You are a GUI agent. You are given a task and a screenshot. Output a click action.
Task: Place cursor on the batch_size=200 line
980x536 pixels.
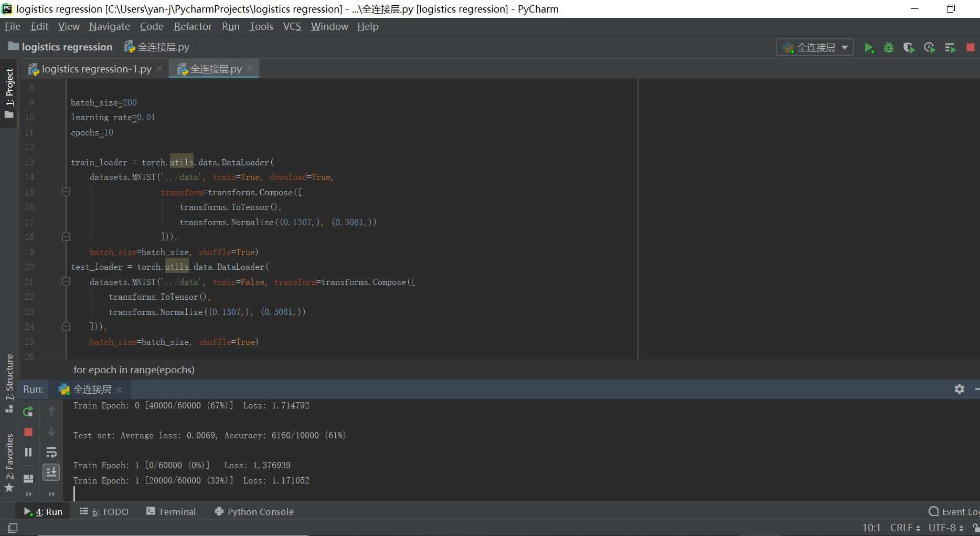[x=104, y=103]
